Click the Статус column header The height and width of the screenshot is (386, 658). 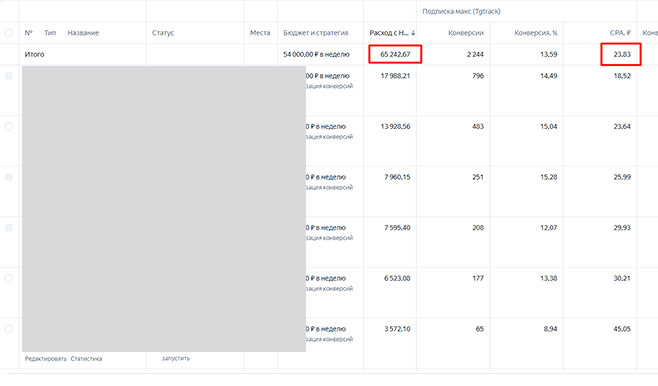[163, 33]
